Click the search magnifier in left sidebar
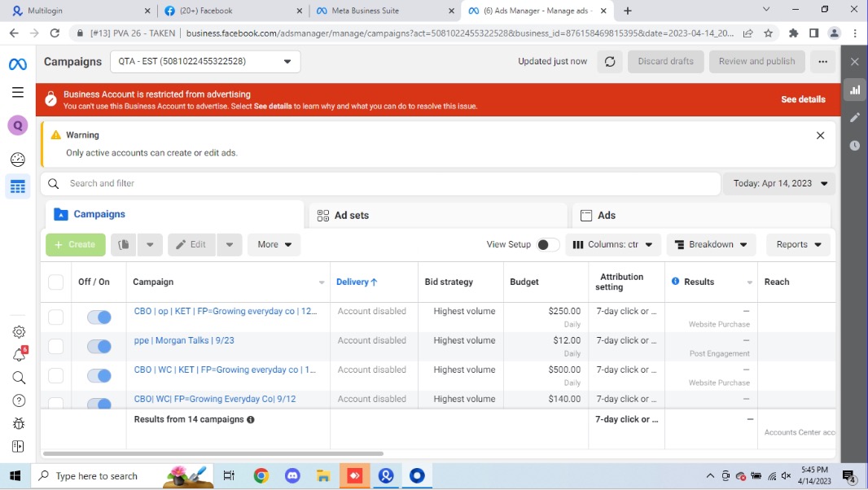 coord(19,378)
